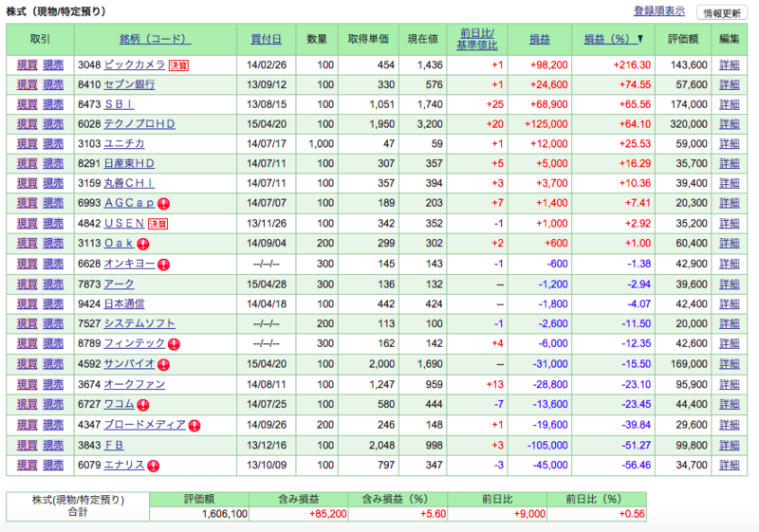Open FB stock link

[114, 445]
